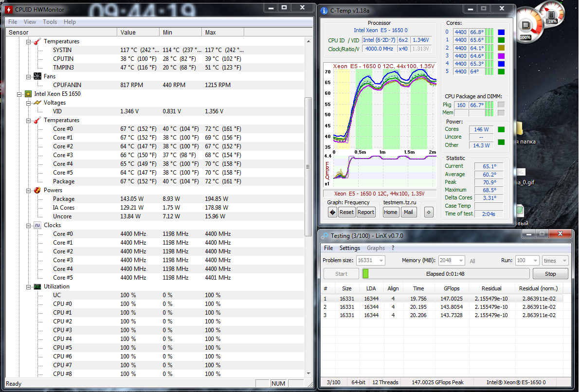This screenshot has width=580, height=392.
Task: Open the Problem size dropdown in LinX
Action: [381, 261]
